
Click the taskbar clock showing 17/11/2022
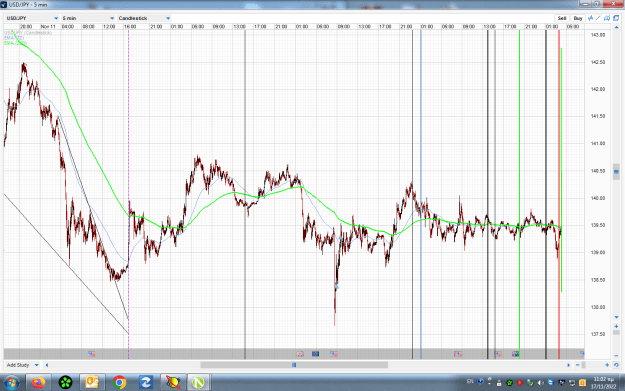coord(603,383)
